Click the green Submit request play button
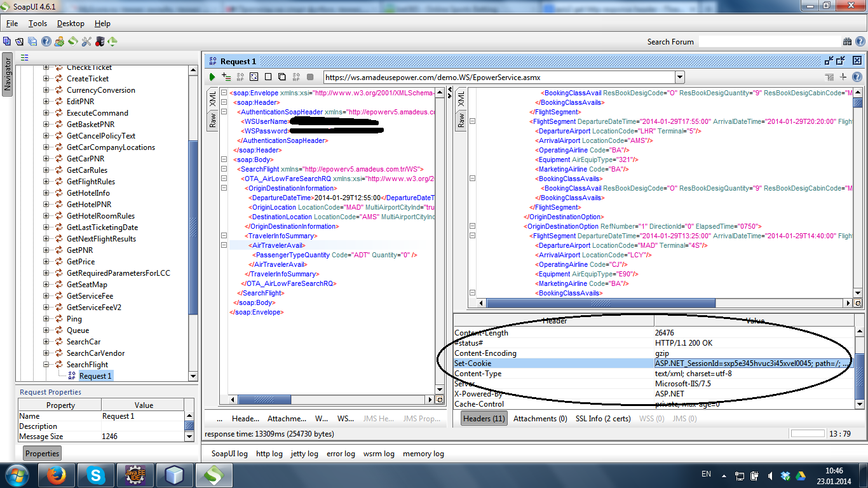Image resolution: width=868 pixels, height=488 pixels. 212,77
